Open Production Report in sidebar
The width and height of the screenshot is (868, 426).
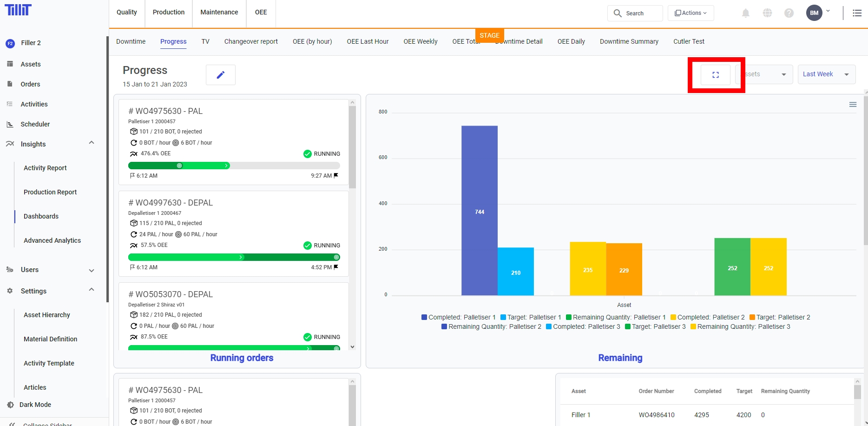pyautogui.click(x=50, y=192)
